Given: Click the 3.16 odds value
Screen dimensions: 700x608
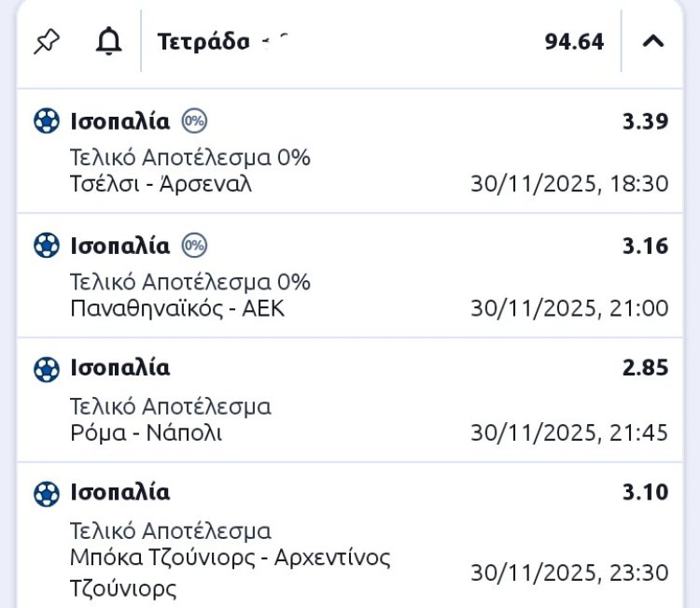Looking at the screenshot, I should coord(645,246).
